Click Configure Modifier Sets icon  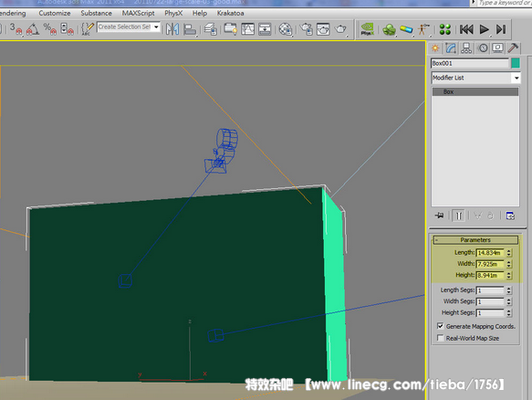coord(510,216)
